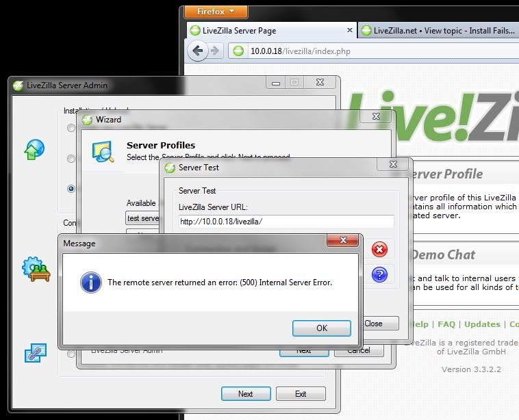Close the LiveZilla Server Admin window

(320, 82)
